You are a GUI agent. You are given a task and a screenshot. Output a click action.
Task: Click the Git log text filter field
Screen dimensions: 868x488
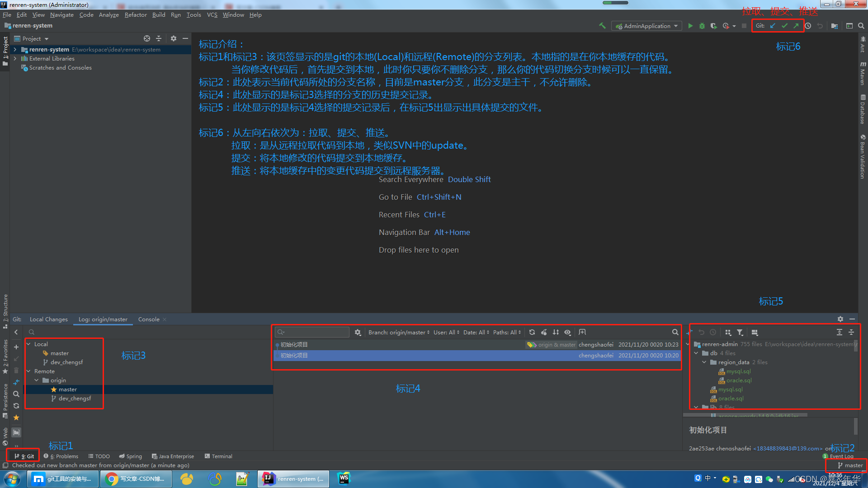312,332
